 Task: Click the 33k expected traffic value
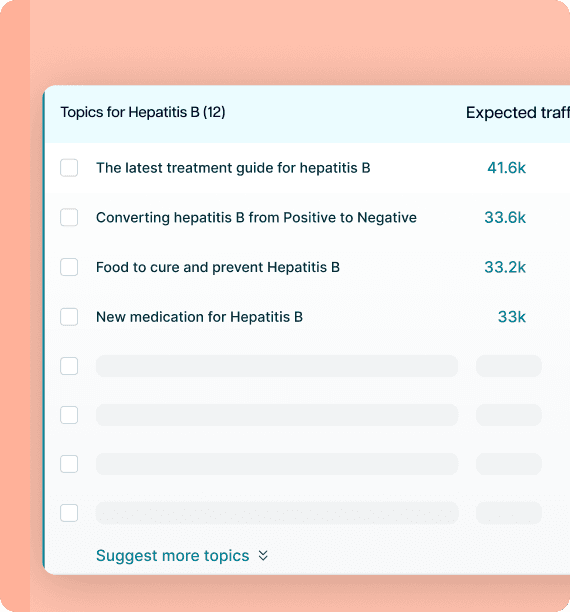512,317
